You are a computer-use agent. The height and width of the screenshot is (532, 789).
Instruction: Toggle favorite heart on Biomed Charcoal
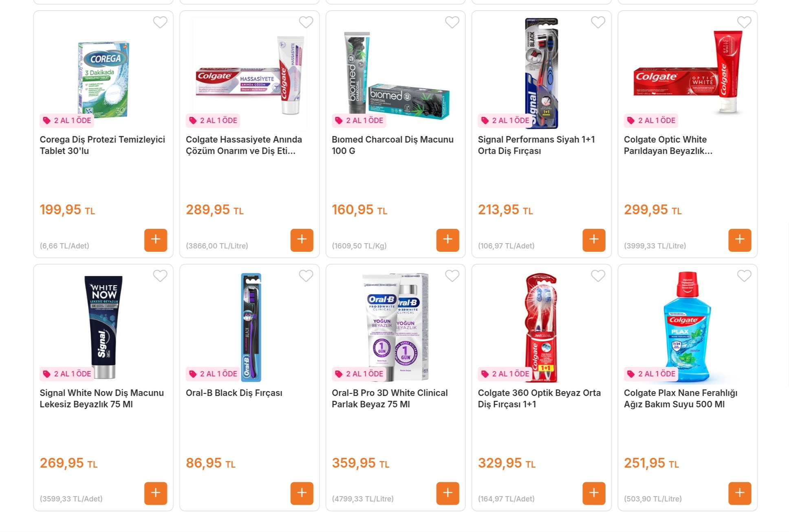pyautogui.click(x=452, y=22)
